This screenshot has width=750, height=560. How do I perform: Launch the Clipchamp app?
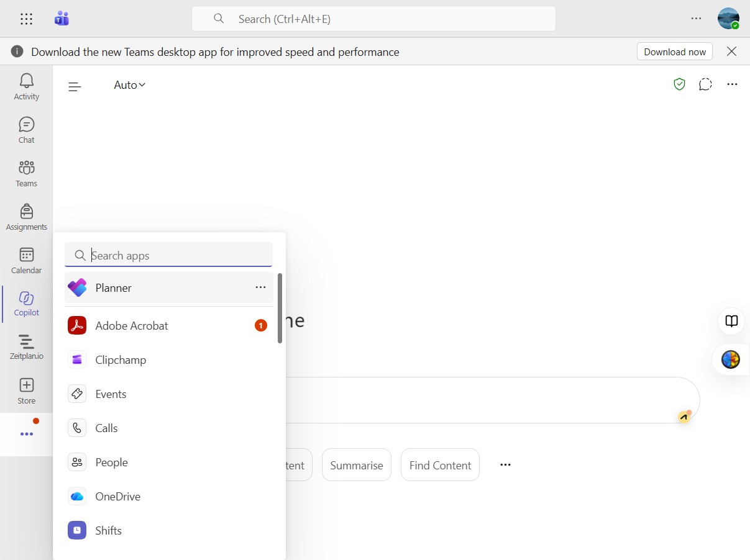tap(169, 359)
